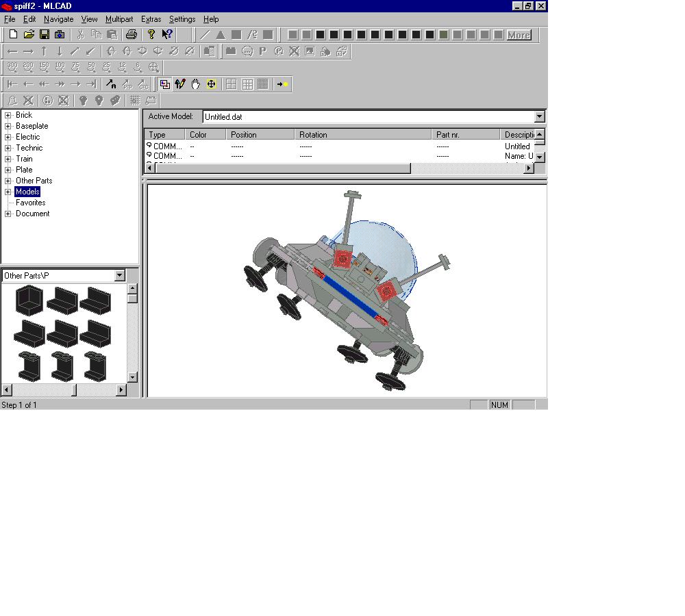Open the Help menu
Screen dimensions: 685x616
(211, 19)
